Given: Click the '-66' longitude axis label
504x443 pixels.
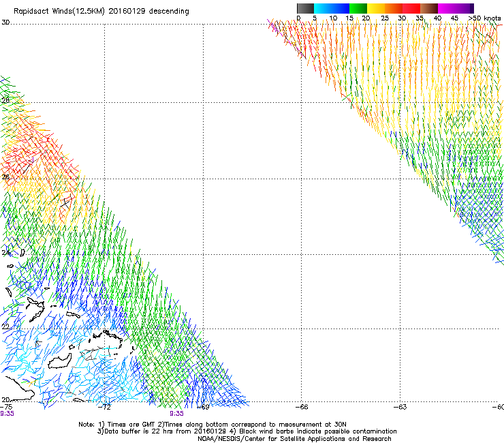Looking at the screenshot, I should click(302, 407).
